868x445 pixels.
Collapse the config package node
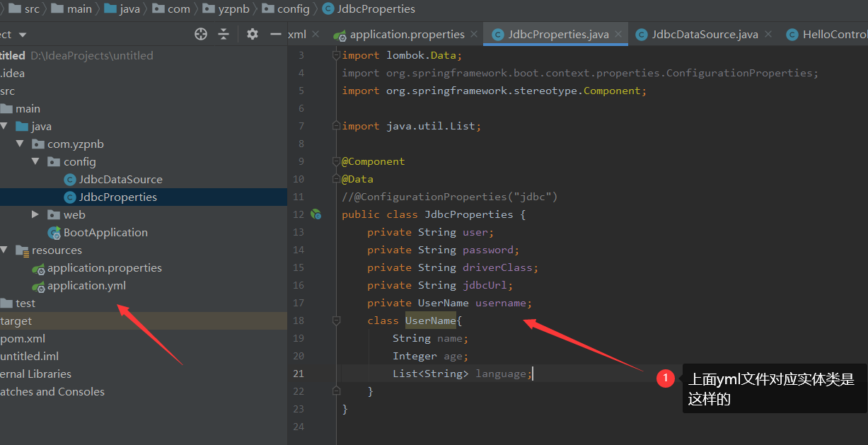tap(36, 161)
